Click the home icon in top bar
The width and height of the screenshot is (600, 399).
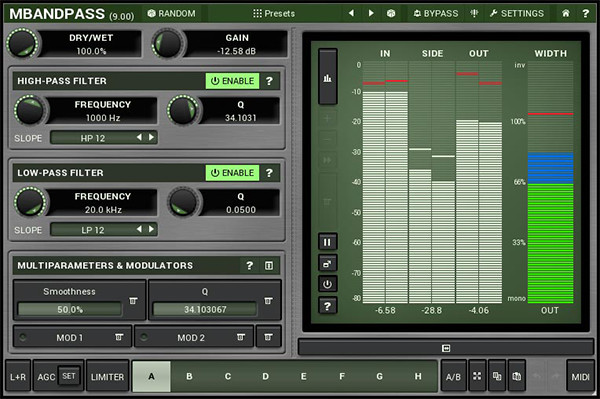tap(566, 13)
